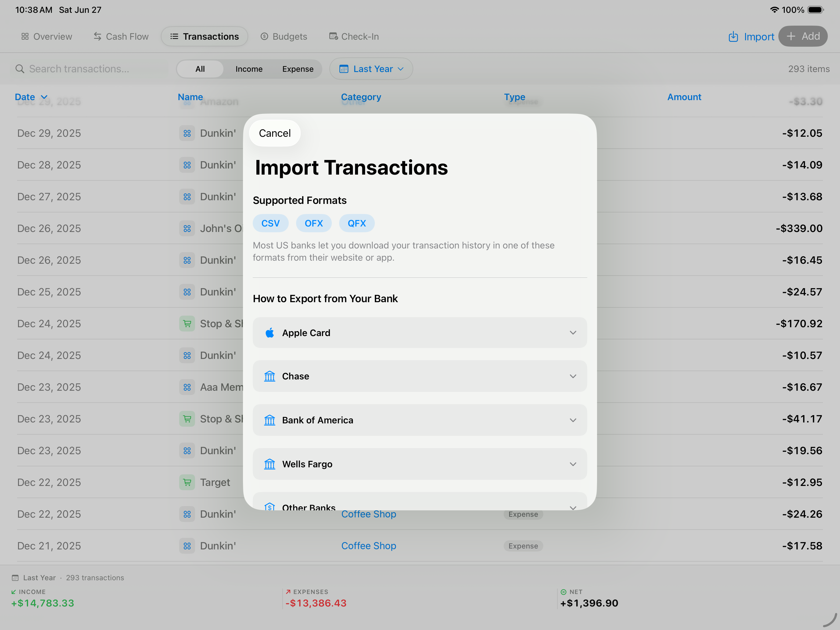The width and height of the screenshot is (840, 630).
Task: Click category icon for Dec 21 Dunkin' row
Action: pos(187,546)
